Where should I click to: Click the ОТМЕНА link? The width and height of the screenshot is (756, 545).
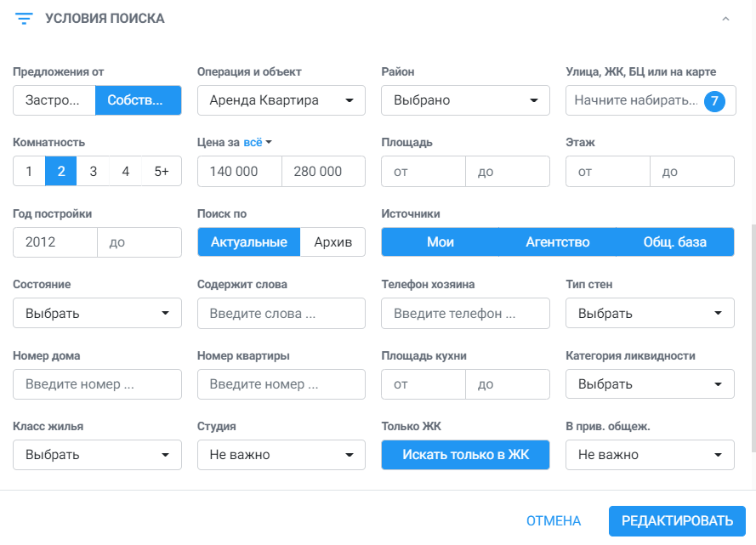pos(554,521)
